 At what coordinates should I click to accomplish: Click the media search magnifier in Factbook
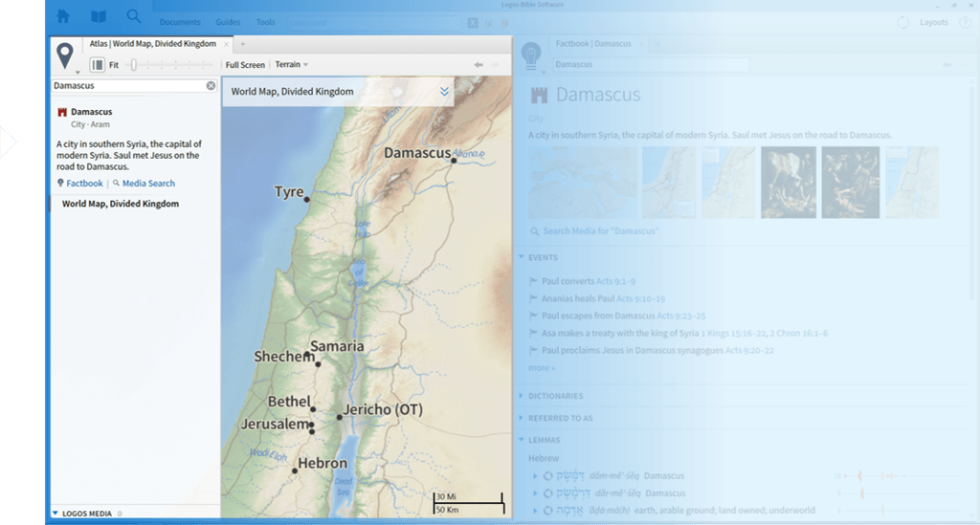(534, 231)
